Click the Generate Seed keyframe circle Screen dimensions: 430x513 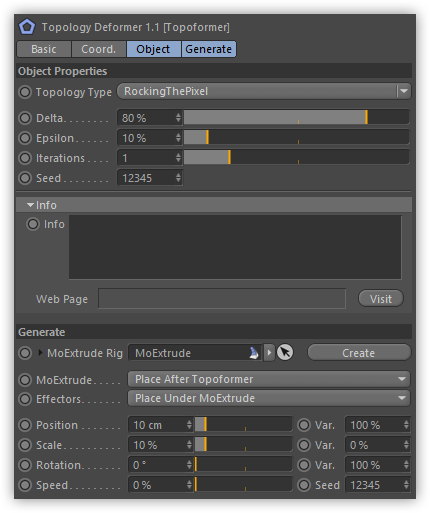click(304, 485)
